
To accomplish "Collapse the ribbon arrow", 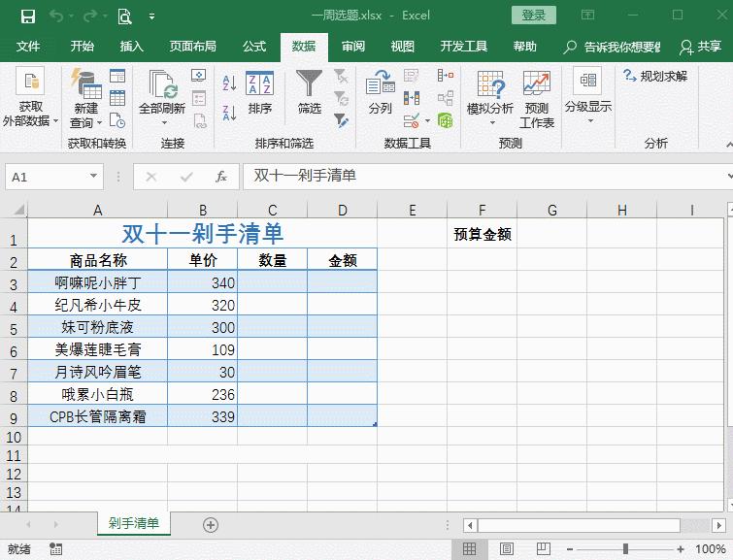I will (728, 145).
